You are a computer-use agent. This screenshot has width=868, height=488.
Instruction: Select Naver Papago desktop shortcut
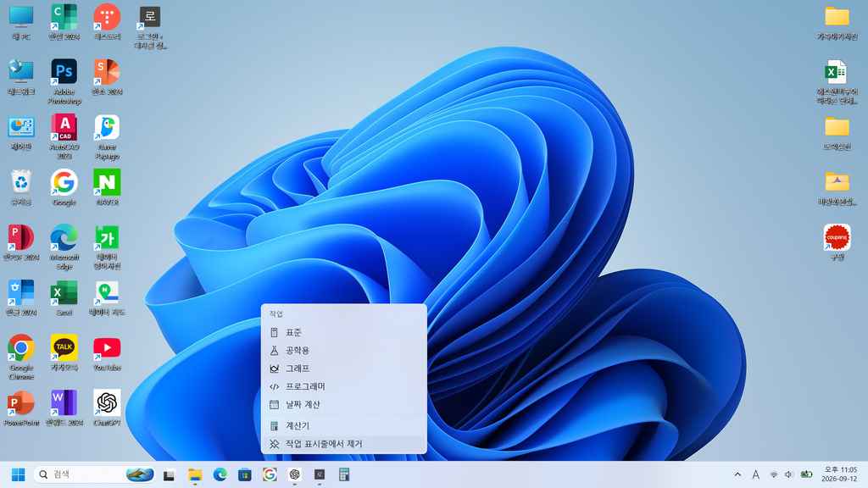pos(107,137)
